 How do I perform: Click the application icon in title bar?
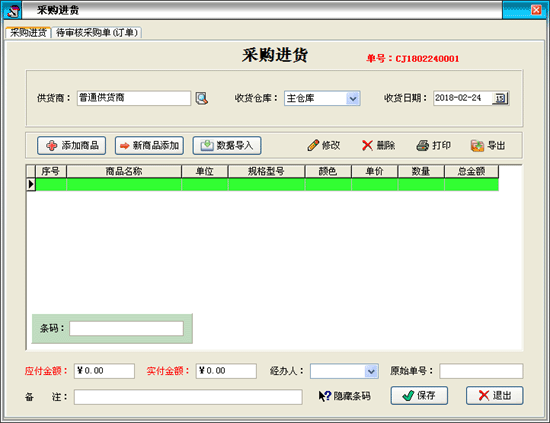(x=13, y=11)
